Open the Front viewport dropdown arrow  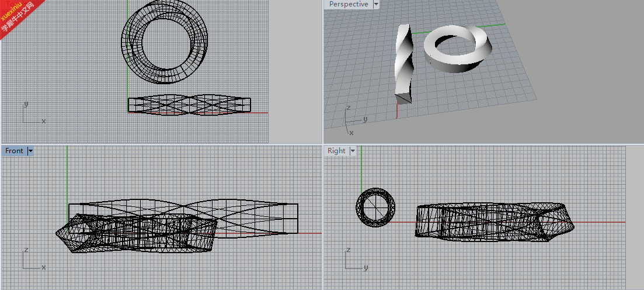pos(30,151)
